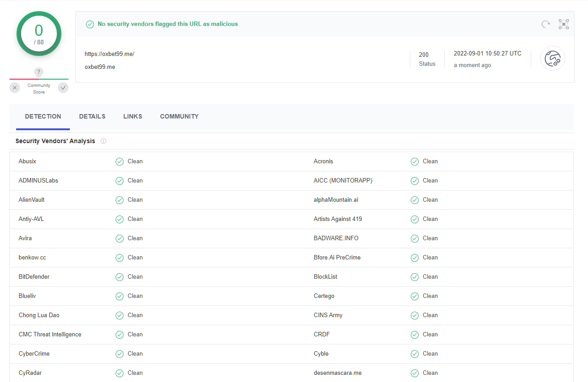Click the Clean check icon for ADMINUSLabs
This screenshot has height=382, width=588.
click(x=120, y=181)
